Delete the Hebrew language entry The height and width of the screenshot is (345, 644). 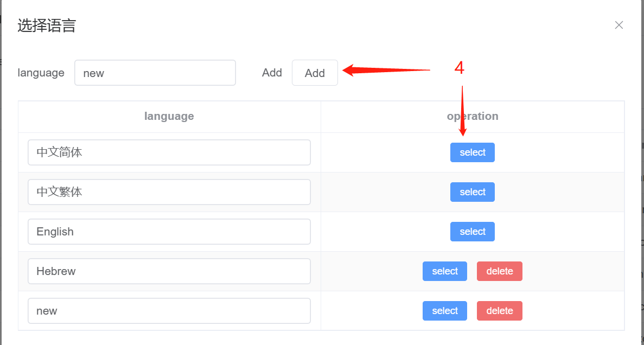click(499, 271)
